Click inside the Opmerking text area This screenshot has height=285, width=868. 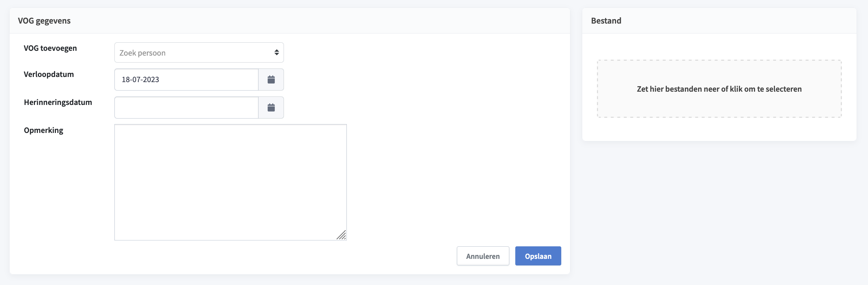tap(230, 182)
